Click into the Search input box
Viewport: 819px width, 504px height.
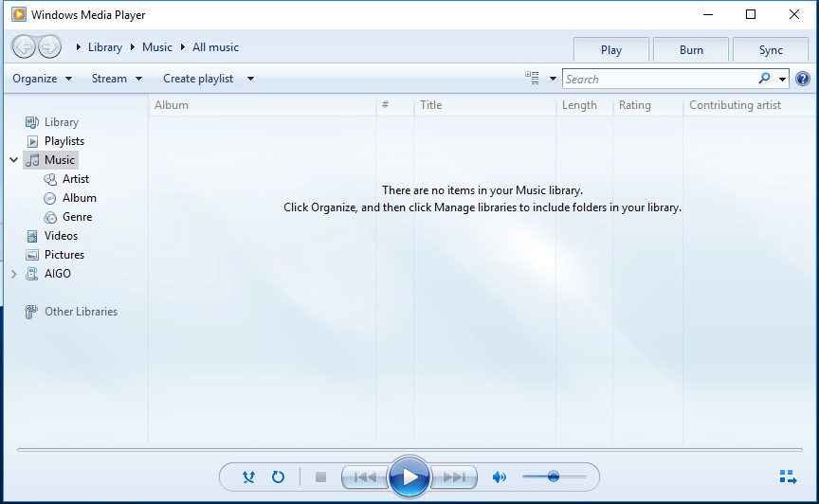(659, 79)
